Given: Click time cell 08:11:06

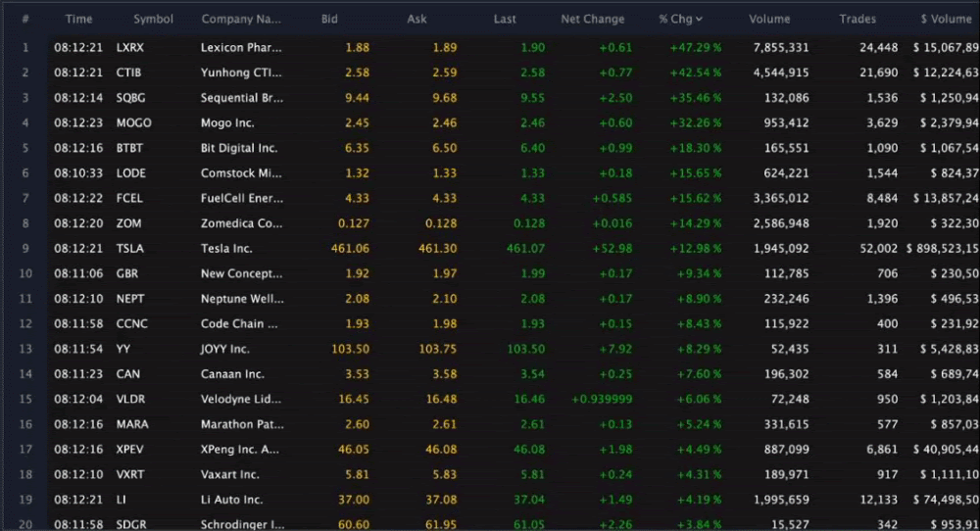Looking at the screenshot, I should pos(78,273).
